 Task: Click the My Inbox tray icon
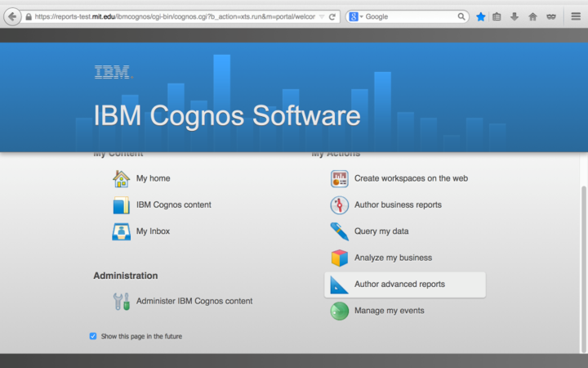click(x=121, y=231)
